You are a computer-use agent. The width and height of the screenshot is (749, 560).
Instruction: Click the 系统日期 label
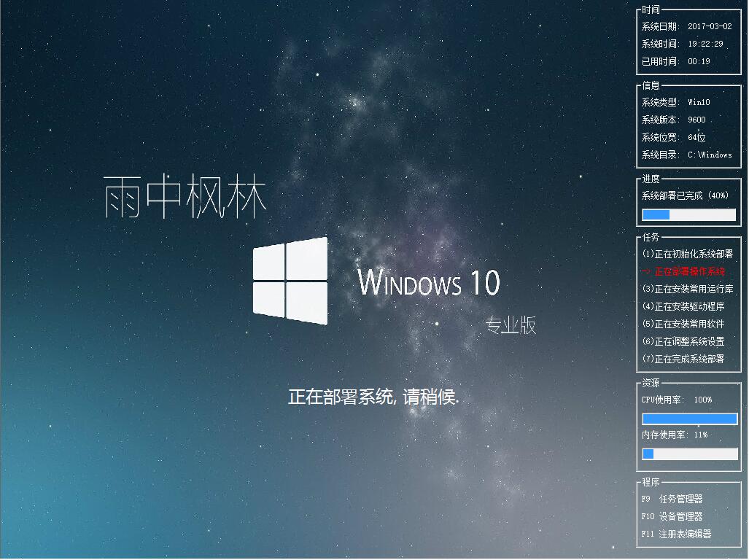[660, 26]
